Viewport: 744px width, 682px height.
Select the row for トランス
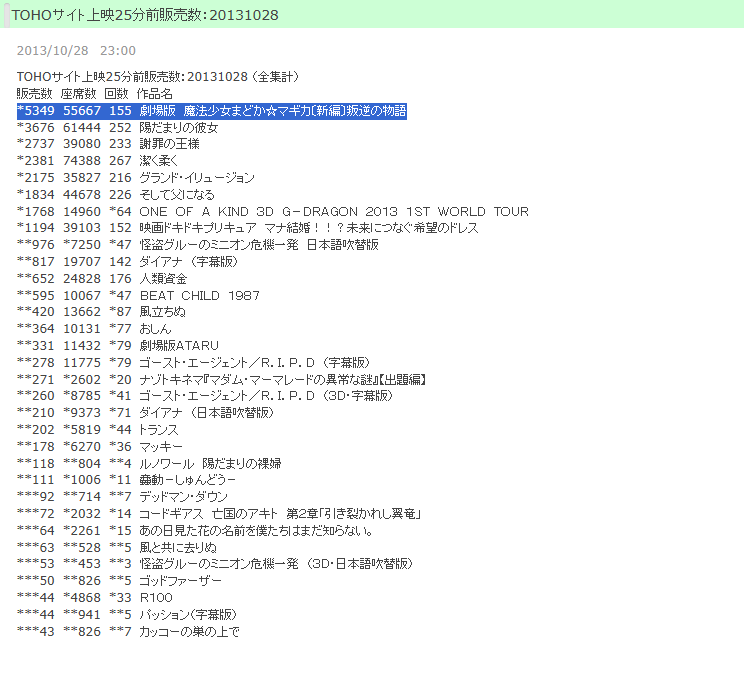tap(98, 430)
